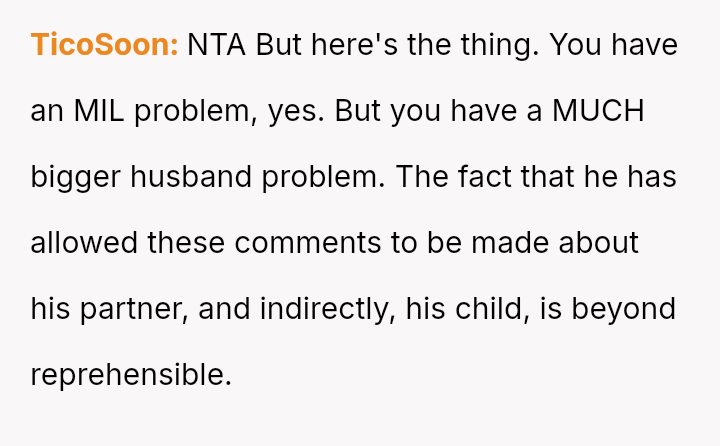Select the word "indirectly" in the comment

(x=325, y=309)
